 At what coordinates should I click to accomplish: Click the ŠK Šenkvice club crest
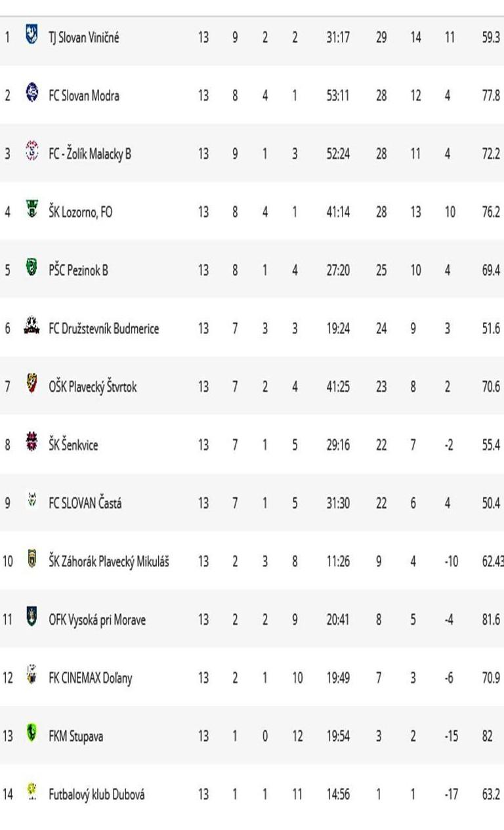(x=31, y=442)
